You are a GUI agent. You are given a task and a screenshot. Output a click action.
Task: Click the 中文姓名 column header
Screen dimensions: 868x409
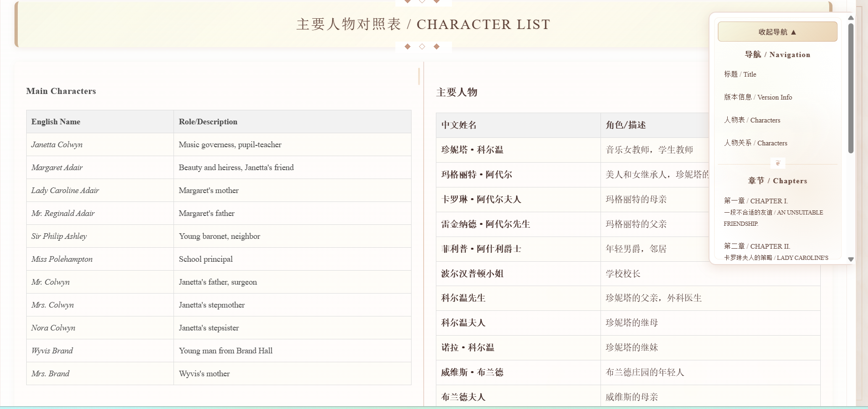click(518, 125)
